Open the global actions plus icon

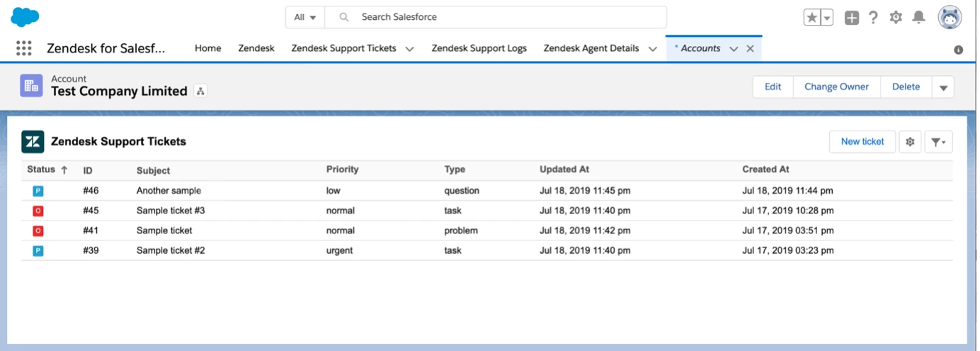852,18
